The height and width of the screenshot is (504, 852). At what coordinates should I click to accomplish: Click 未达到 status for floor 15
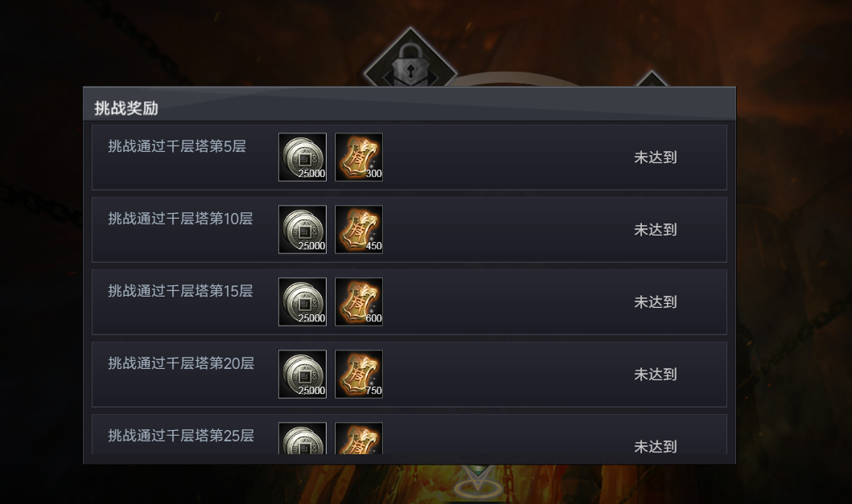(656, 302)
